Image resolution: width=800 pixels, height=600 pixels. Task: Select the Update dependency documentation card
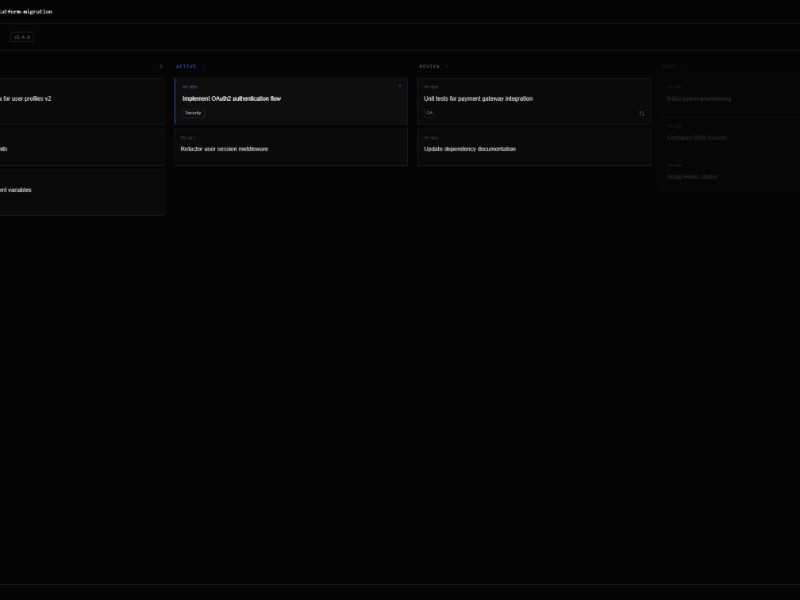point(535,148)
